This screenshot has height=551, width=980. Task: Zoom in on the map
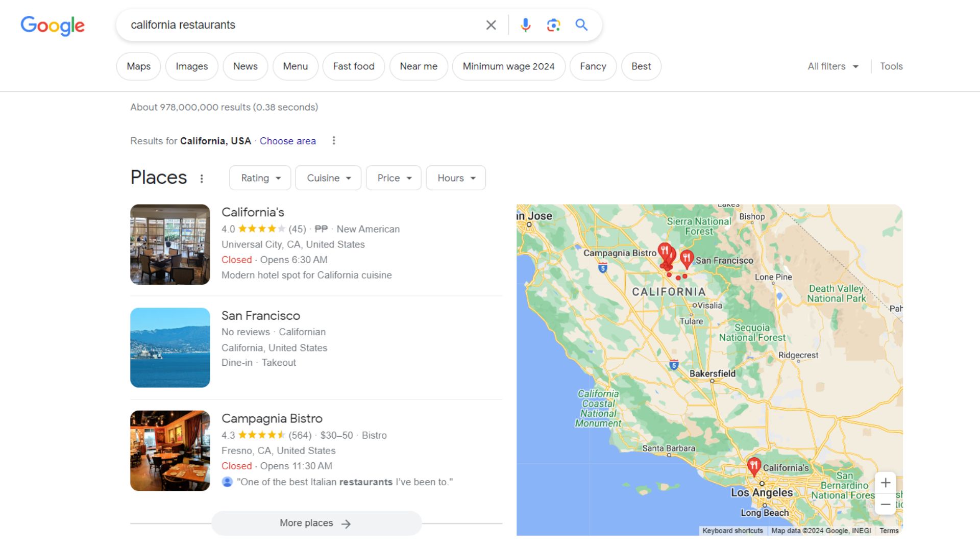886,482
